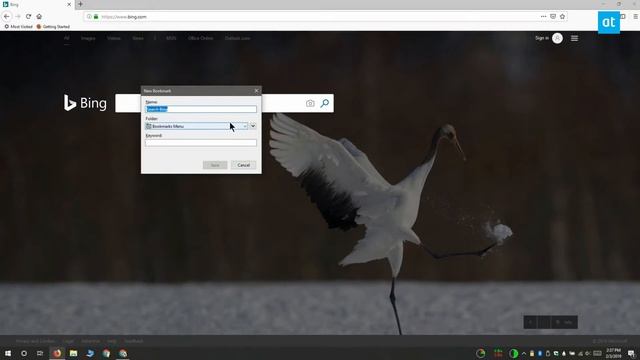Reload the Bing page
Screen dimensions: 640x360
pyautogui.click(x=29, y=16)
